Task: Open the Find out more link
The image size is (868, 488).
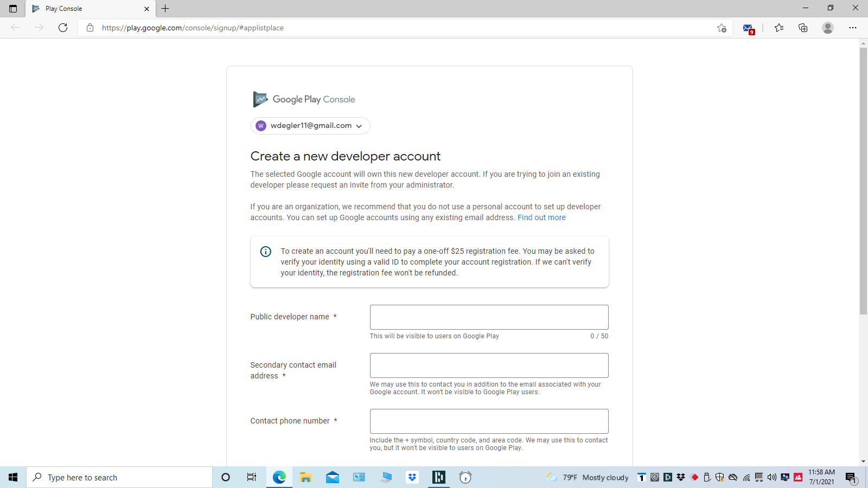Action: 541,217
